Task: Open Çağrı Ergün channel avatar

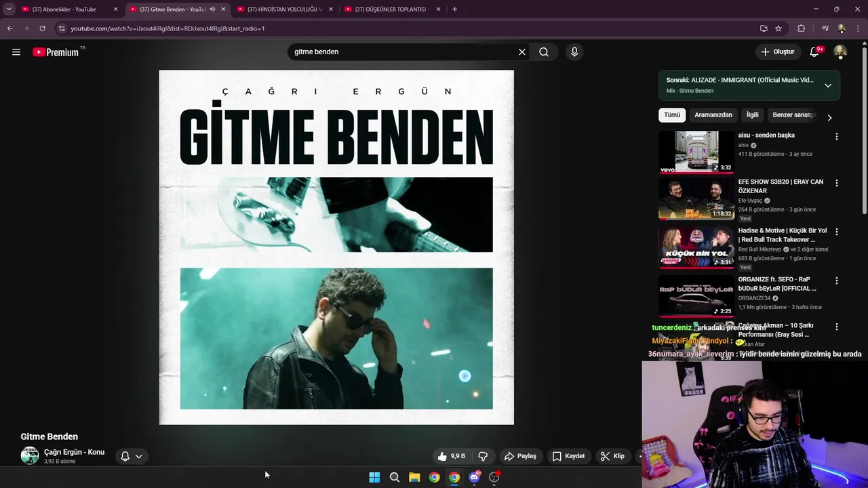Action: pyautogui.click(x=30, y=455)
